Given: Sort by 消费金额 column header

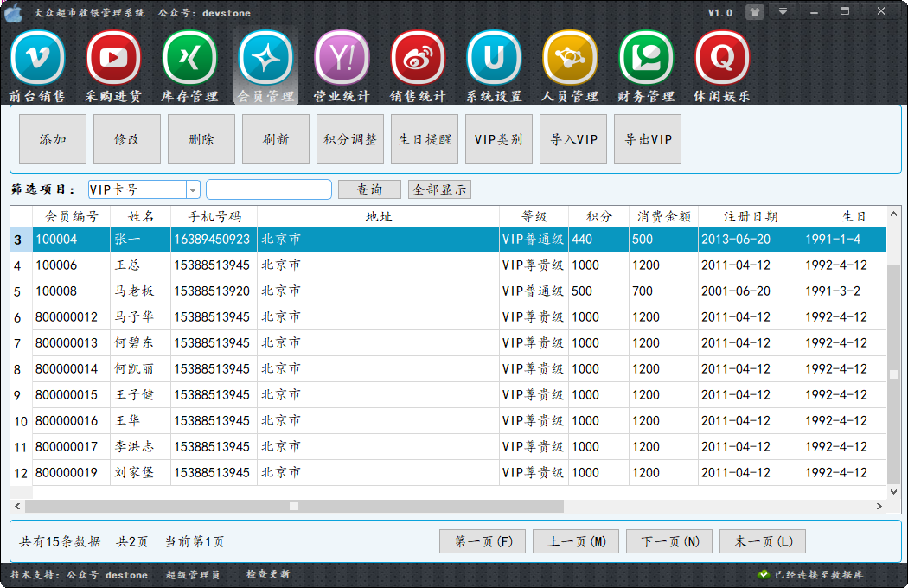Looking at the screenshot, I should pyautogui.click(x=663, y=216).
